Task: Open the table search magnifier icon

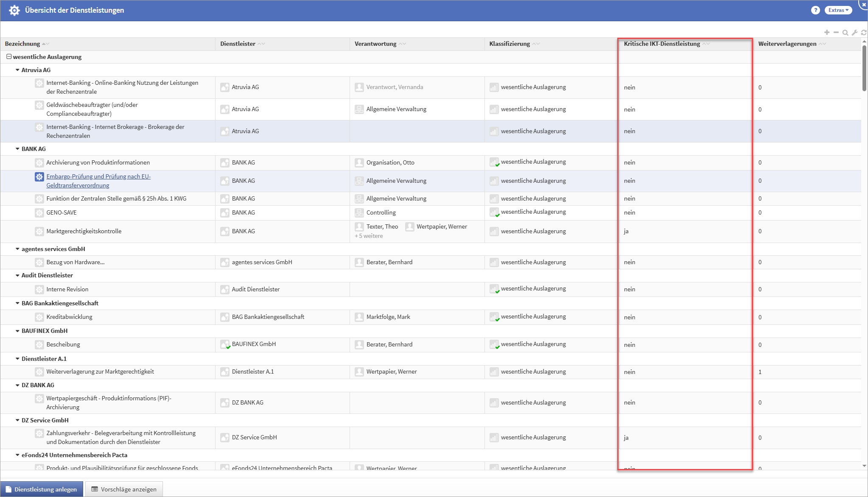Action: pos(845,33)
